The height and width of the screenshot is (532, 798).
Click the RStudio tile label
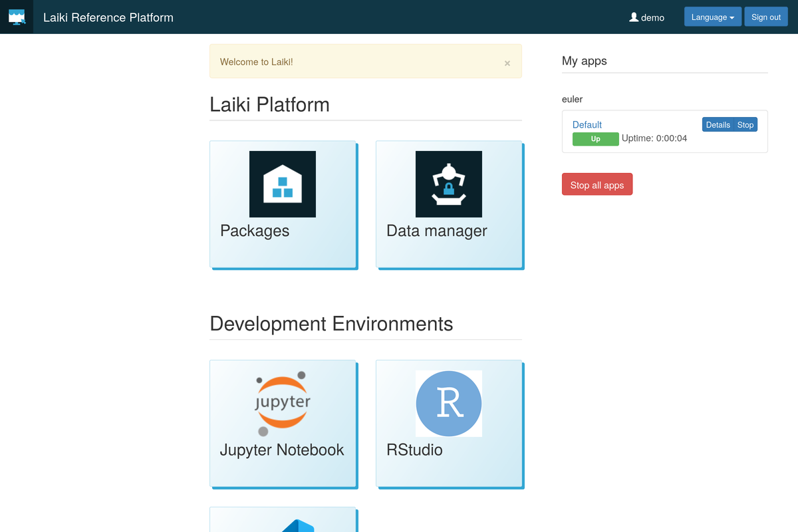(414, 450)
